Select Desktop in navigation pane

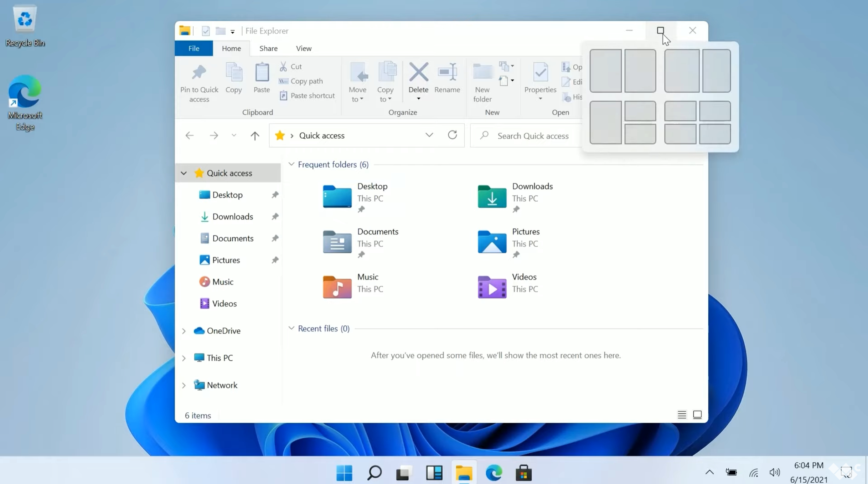coord(227,195)
